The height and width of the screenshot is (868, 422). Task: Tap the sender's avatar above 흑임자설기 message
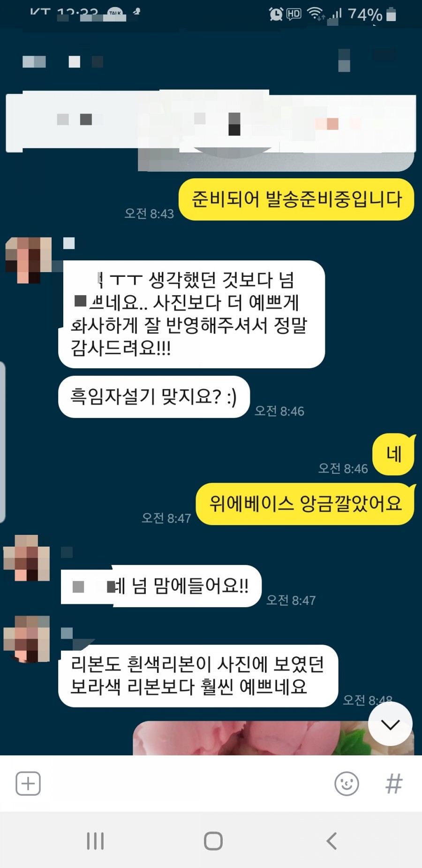[29, 260]
